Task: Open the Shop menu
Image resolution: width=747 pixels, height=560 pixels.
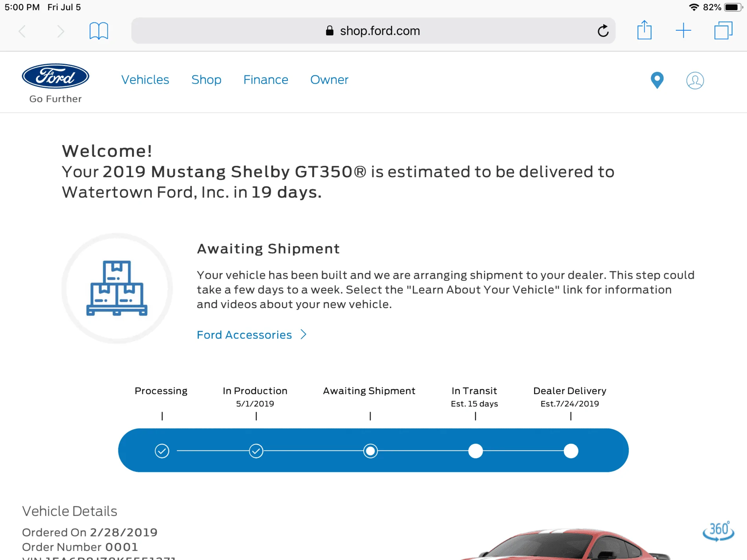Action: [206, 80]
